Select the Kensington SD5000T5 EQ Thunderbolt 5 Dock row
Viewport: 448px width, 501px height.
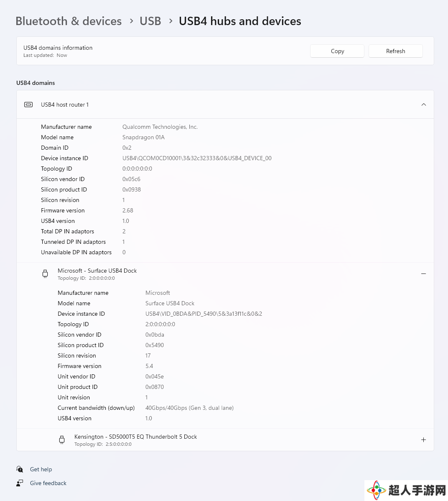coord(135,437)
